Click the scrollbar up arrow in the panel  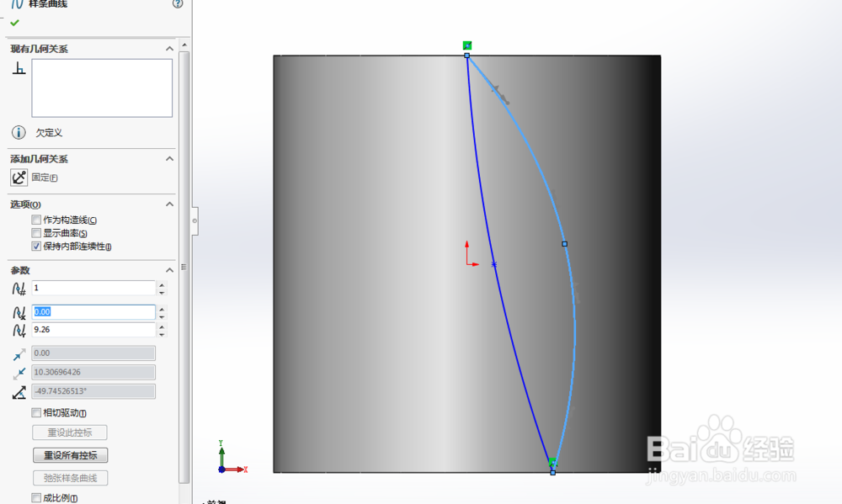click(184, 45)
